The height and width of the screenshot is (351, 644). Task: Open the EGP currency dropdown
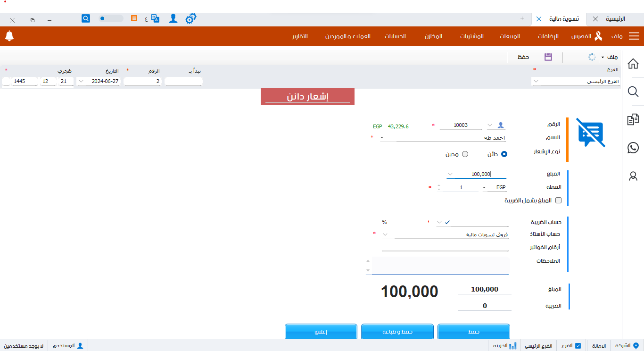[x=484, y=188]
